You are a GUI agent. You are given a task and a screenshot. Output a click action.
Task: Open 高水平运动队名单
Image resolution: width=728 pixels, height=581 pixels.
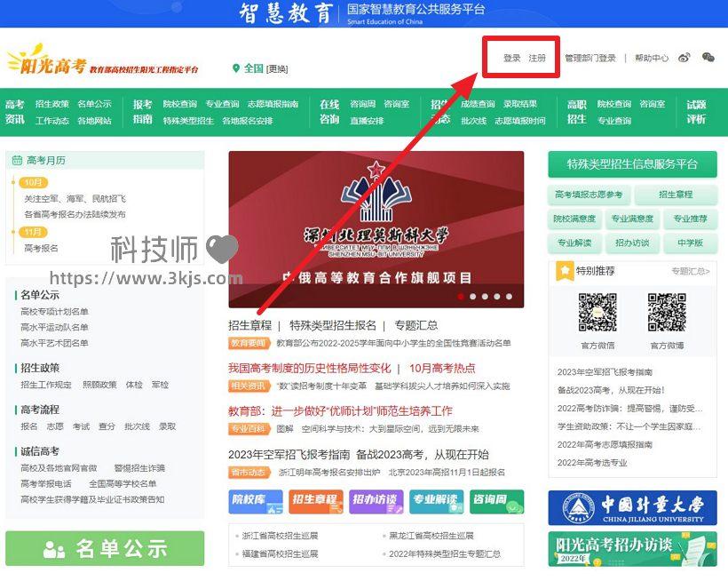(x=54, y=328)
